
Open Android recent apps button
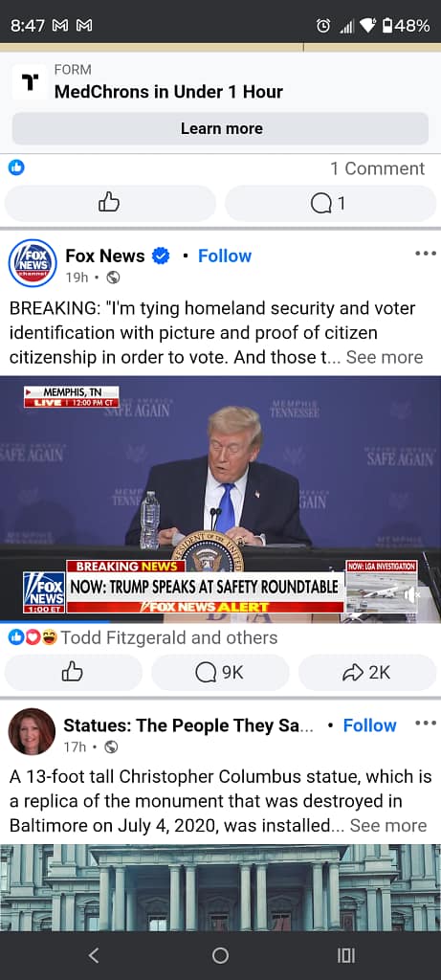346,955
